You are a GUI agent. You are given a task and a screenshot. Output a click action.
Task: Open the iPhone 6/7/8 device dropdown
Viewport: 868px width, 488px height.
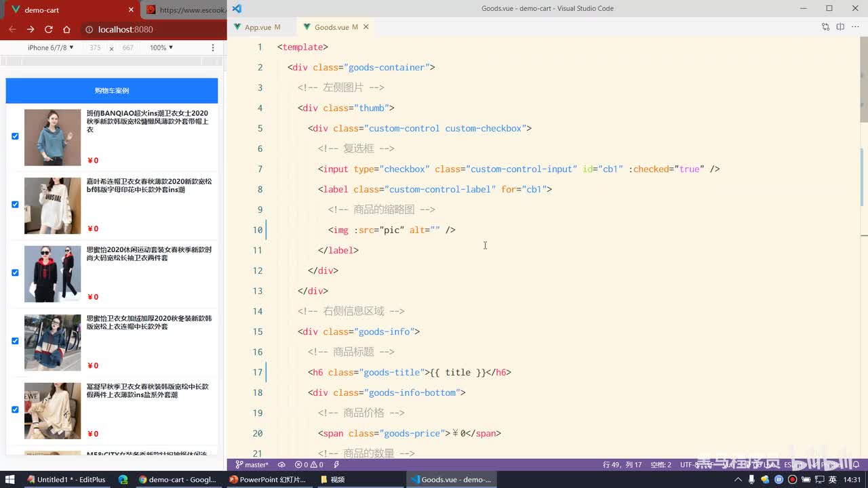click(x=50, y=47)
